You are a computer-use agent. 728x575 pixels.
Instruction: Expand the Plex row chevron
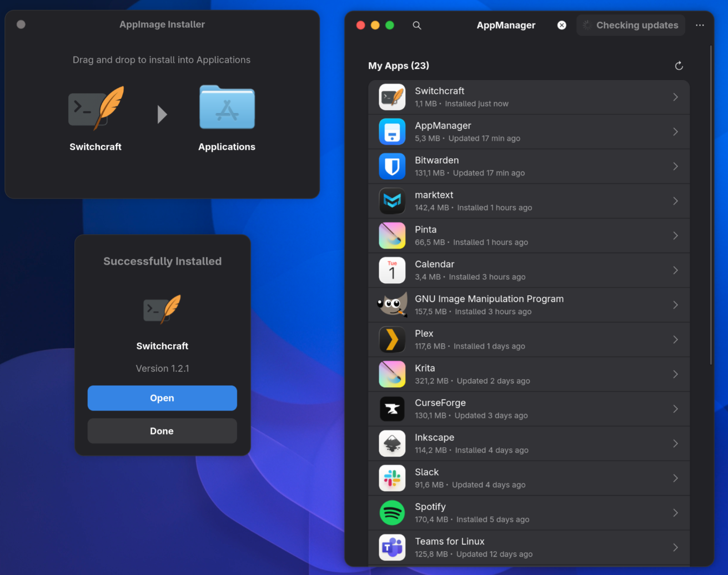[675, 340]
